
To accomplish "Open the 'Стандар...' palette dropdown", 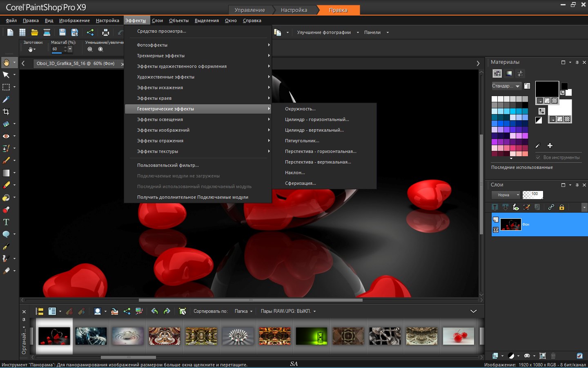I will 506,86.
